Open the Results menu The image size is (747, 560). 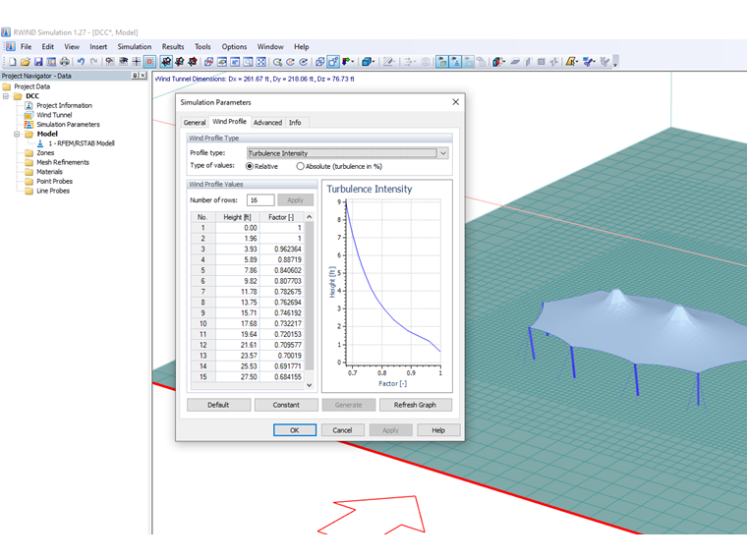tap(173, 47)
